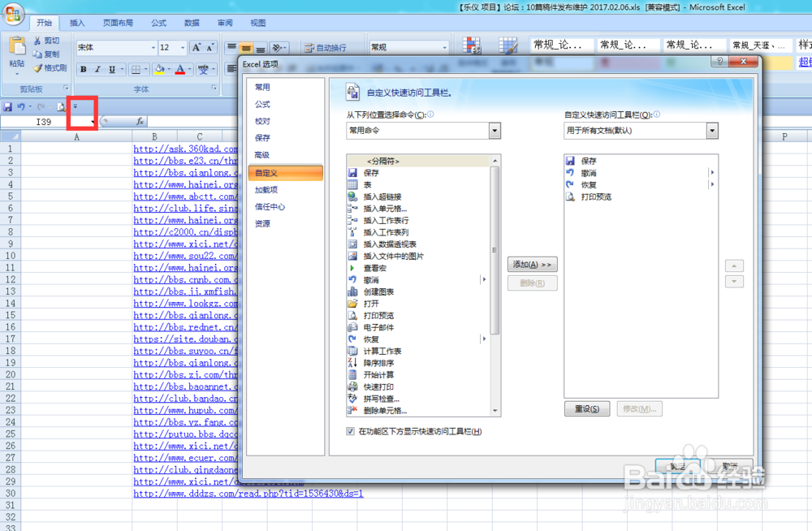The image size is (812, 531).
Task: Open the Name Box dropdown arrow
Action: 93,123
